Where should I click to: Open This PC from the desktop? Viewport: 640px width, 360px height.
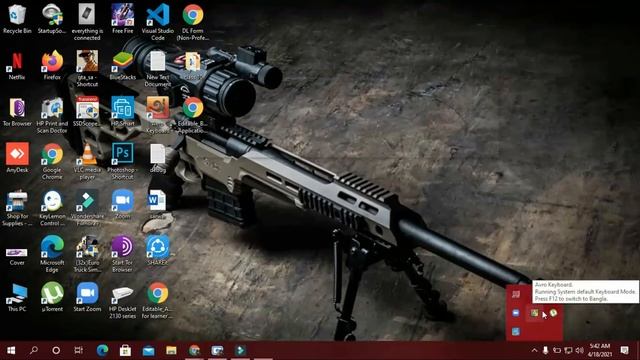click(x=17, y=297)
